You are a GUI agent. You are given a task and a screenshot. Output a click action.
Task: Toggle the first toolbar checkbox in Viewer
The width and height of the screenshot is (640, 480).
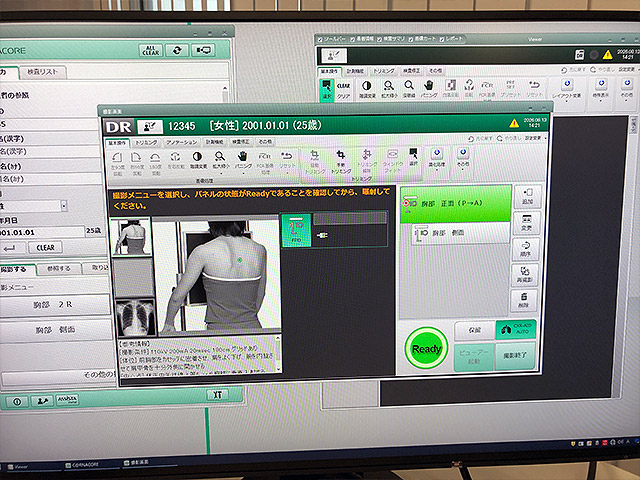[x=320, y=40]
